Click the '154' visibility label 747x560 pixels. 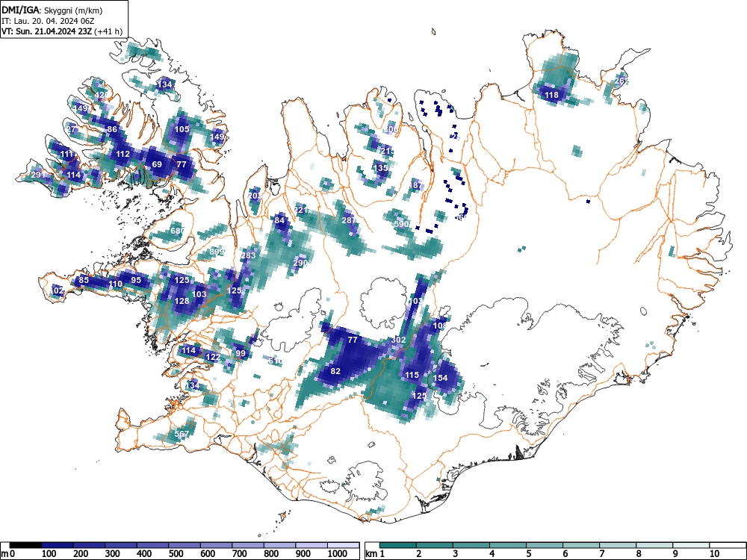click(x=441, y=378)
